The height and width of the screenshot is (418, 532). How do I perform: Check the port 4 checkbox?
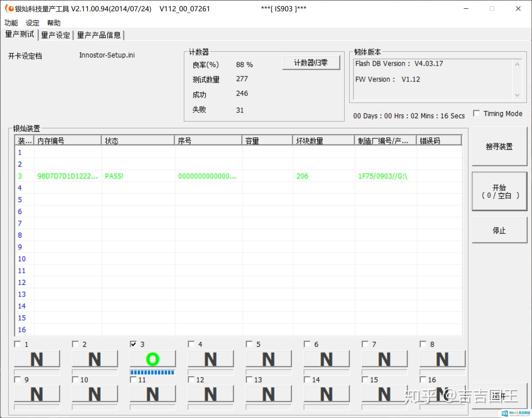191,344
